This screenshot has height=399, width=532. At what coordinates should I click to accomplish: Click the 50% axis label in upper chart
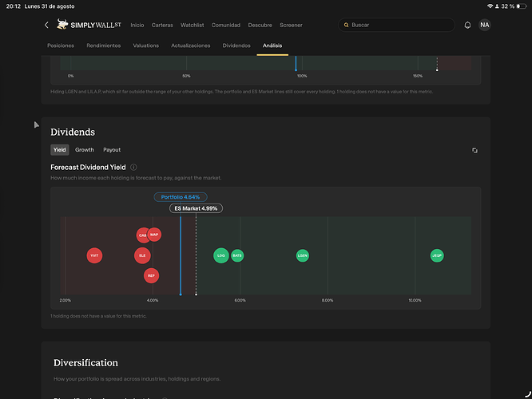click(186, 76)
